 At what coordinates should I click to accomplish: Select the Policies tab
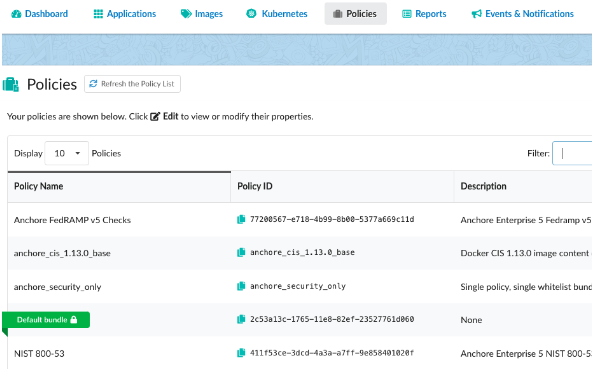(355, 14)
